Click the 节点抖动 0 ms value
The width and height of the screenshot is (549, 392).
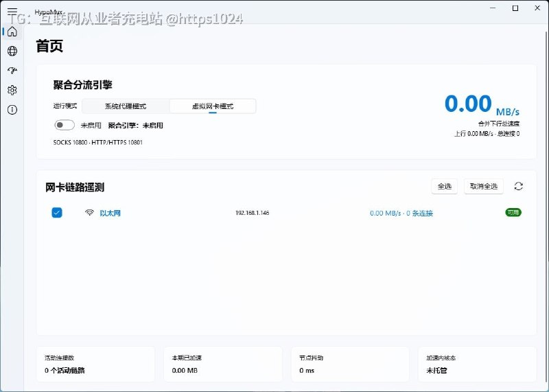(307, 370)
